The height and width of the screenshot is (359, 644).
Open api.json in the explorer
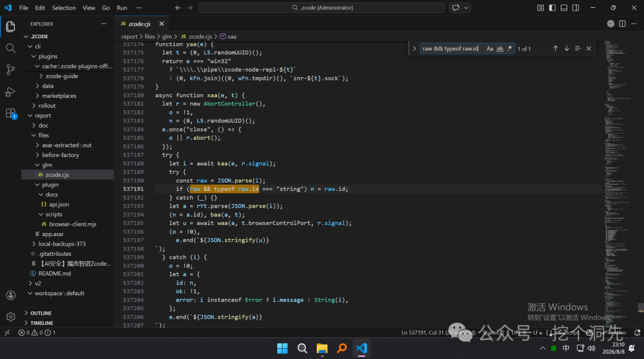click(68, 204)
